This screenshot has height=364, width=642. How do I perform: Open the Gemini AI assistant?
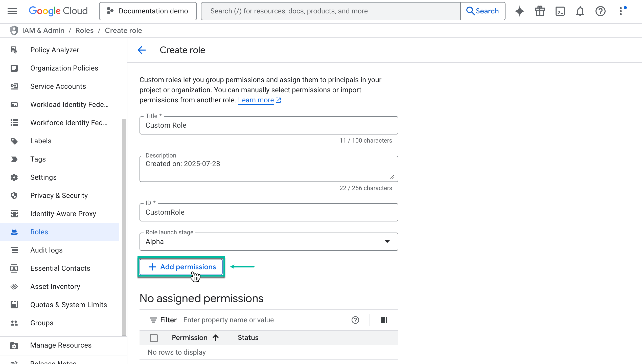(519, 11)
